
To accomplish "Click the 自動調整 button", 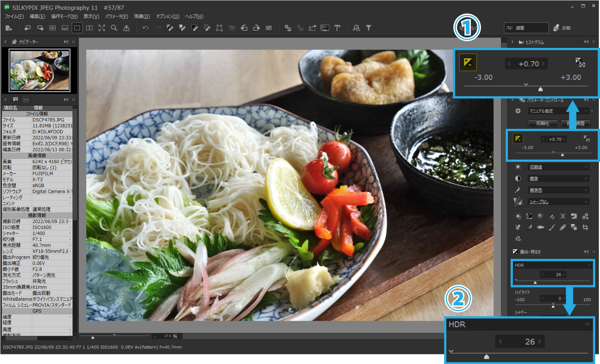I will [576, 123].
